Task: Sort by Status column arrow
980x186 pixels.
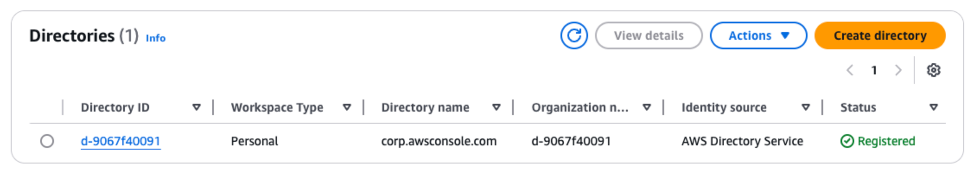Action: pyautogui.click(x=933, y=107)
